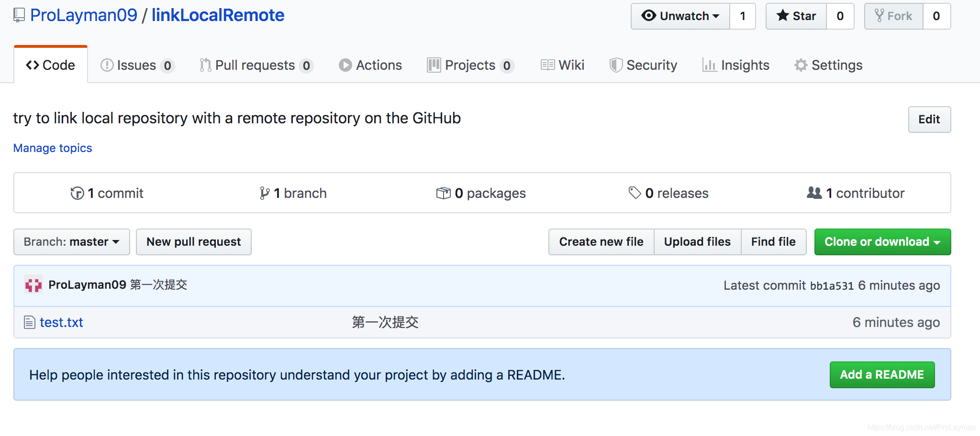Open latest commit hash bb1a531

(832, 286)
